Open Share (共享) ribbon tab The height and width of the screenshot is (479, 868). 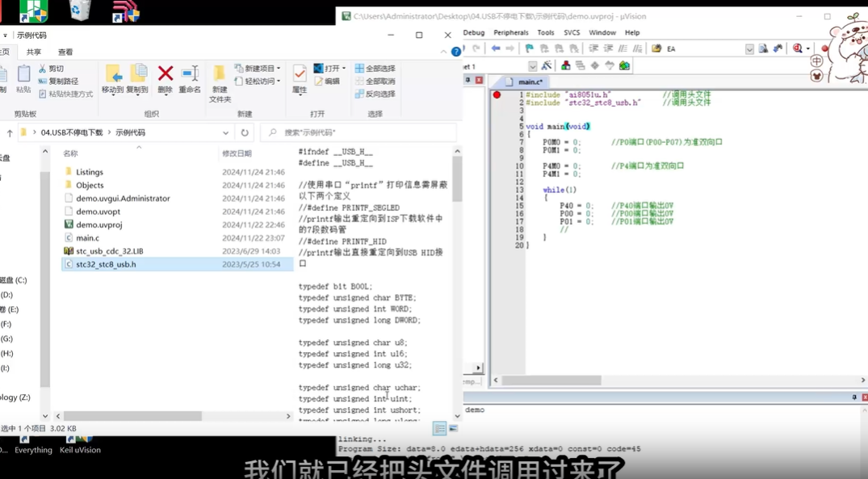(x=34, y=52)
